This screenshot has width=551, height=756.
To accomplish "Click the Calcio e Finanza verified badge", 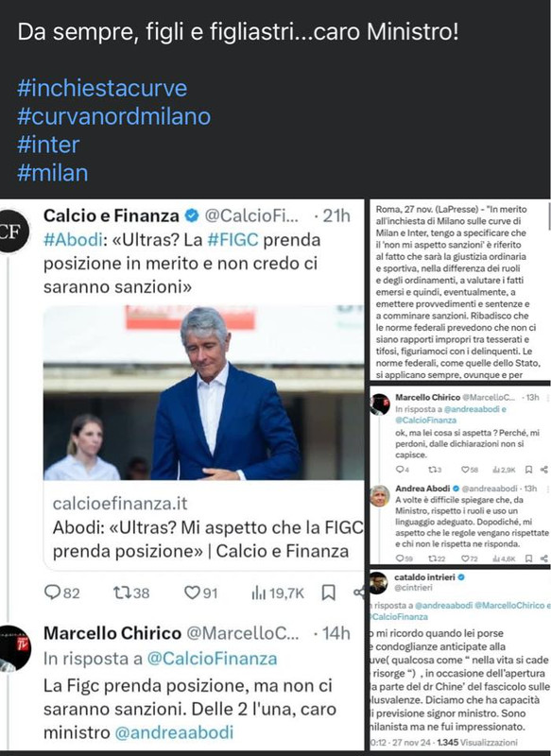I will (x=192, y=215).
